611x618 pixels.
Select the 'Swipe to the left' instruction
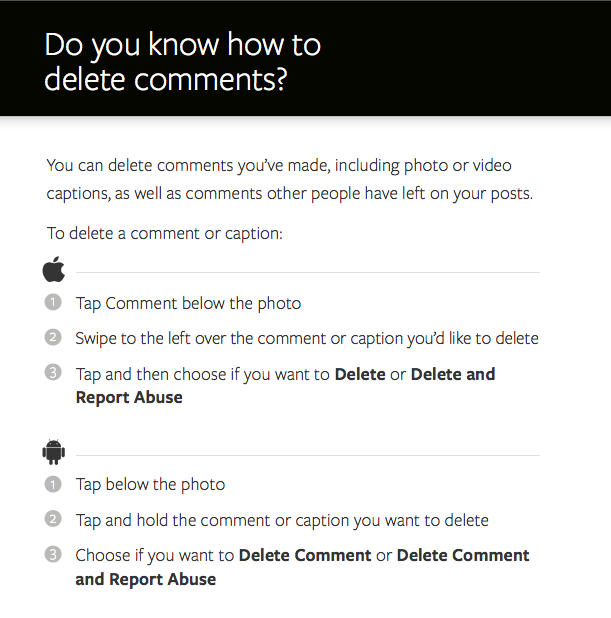coord(307,338)
